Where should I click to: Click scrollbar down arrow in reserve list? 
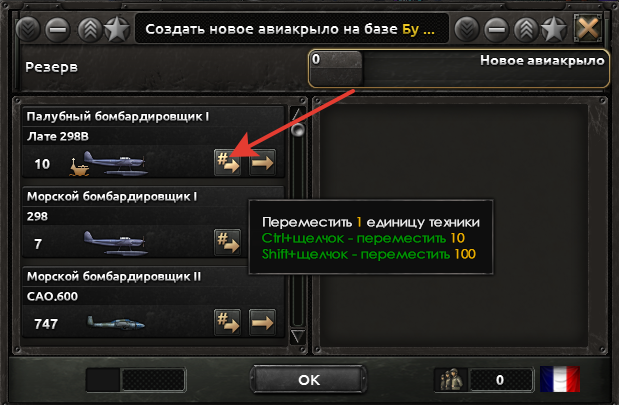[x=298, y=337]
